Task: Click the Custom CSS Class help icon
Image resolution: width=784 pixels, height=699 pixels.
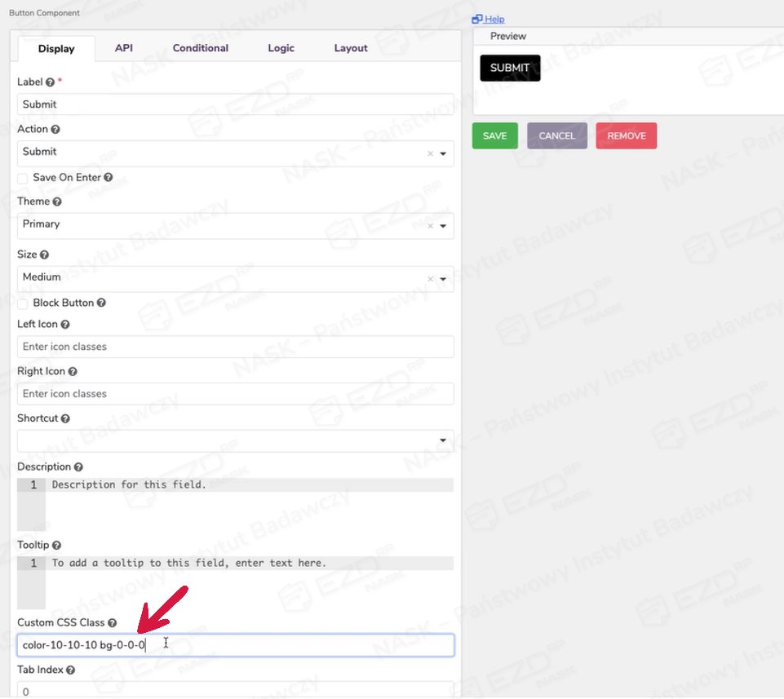Action: point(113,623)
